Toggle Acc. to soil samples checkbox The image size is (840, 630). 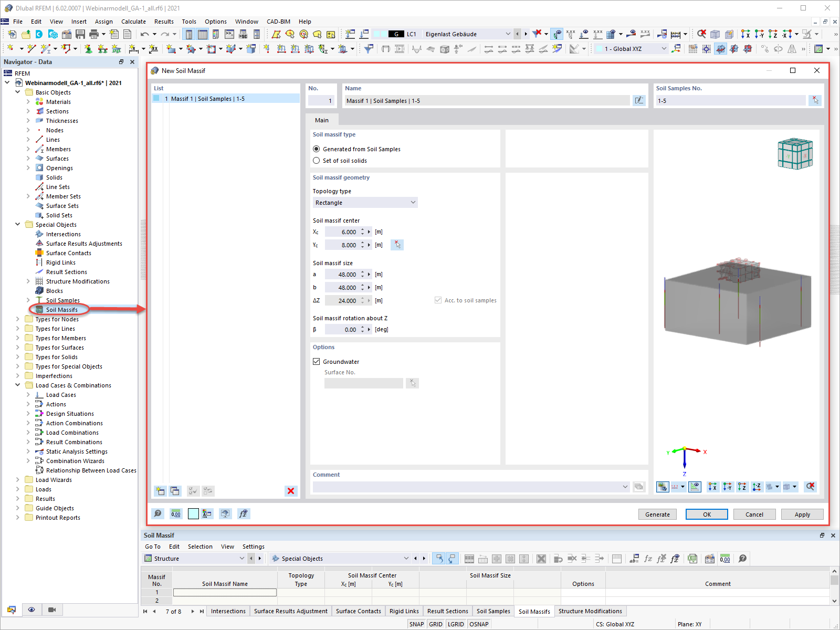click(438, 300)
